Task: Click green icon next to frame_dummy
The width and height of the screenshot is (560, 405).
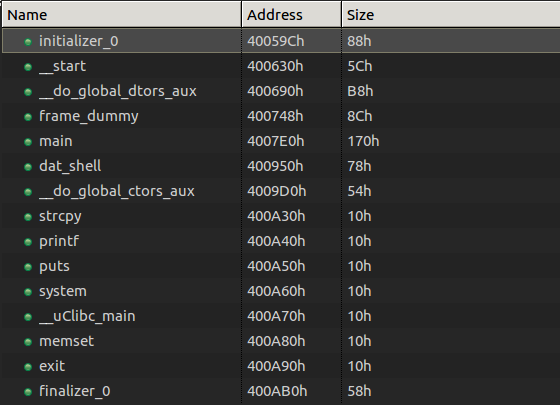Action: 28,117
